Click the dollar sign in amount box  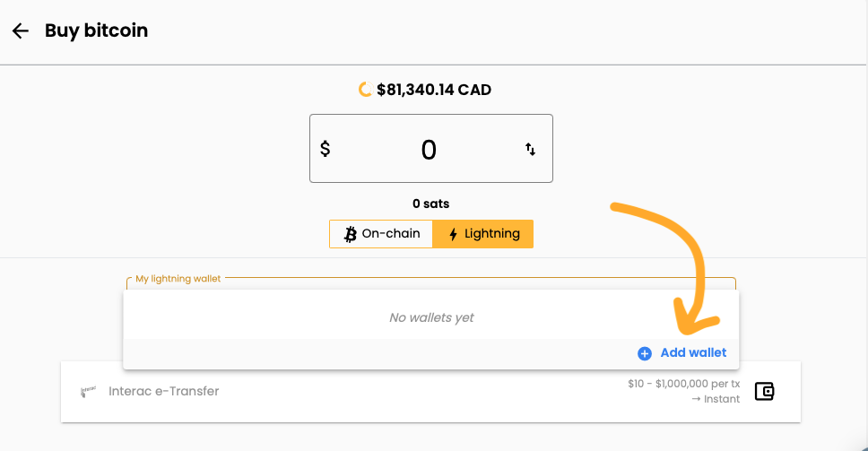pyautogui.click(x=325, y=148)
